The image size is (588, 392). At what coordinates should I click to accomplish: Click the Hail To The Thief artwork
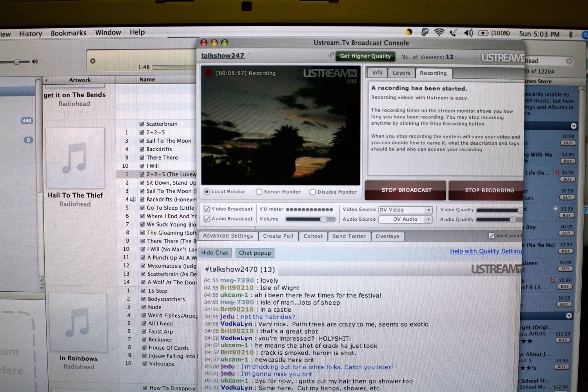[x=75, y=158]
